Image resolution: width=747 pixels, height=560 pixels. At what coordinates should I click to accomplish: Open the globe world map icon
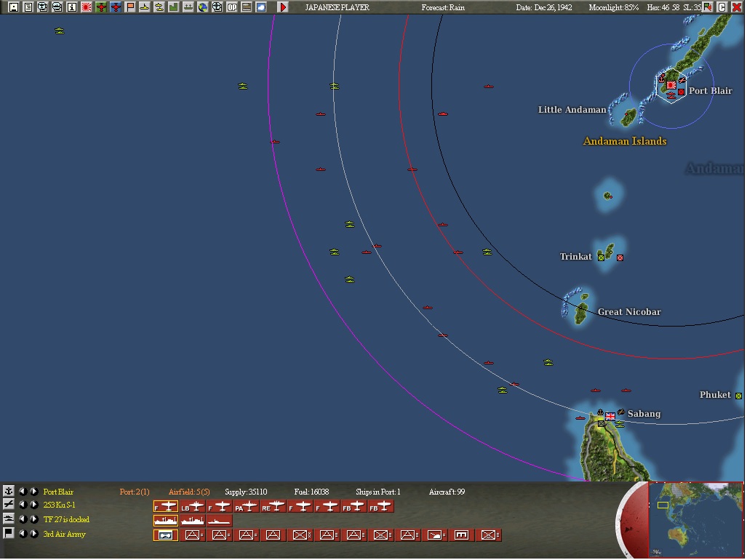[202, 7]
